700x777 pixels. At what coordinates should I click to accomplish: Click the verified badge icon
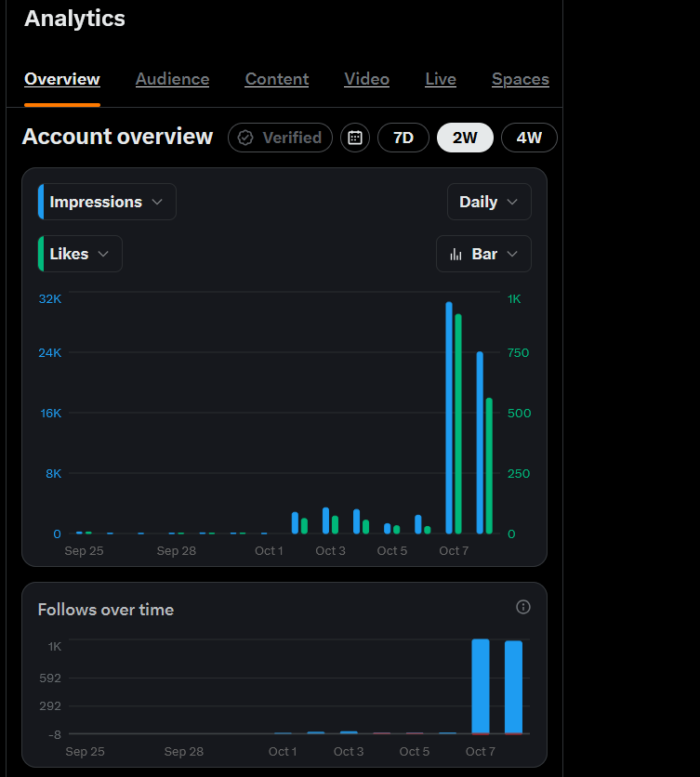245,138
